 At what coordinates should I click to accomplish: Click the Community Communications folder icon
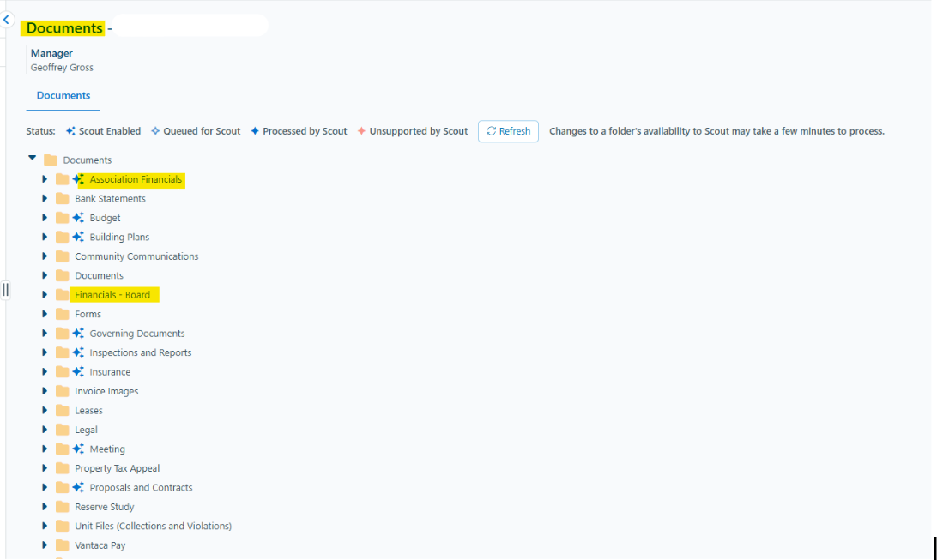(62, 256)
